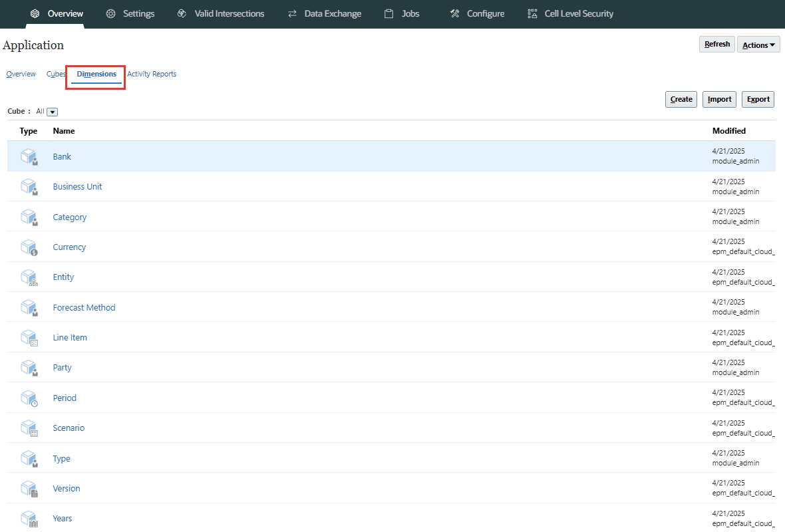
Task: Switch to the Cubes sub-tab
Action: click(x=56, y=74)
